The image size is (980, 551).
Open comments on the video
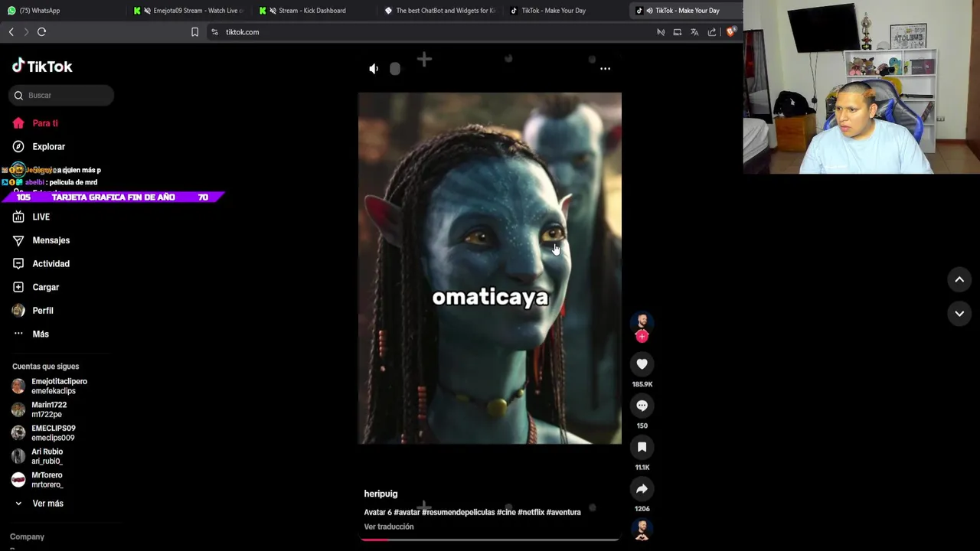click(x=642, y=406)
